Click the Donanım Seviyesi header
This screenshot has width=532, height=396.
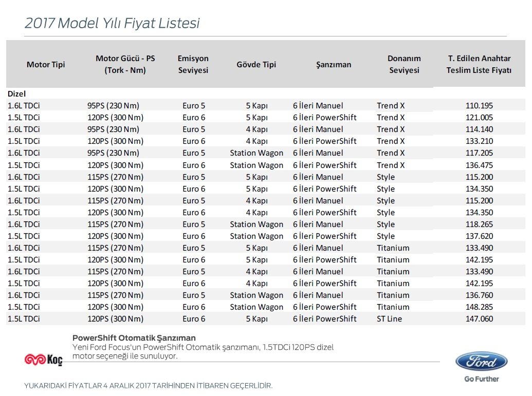[404, 64]
